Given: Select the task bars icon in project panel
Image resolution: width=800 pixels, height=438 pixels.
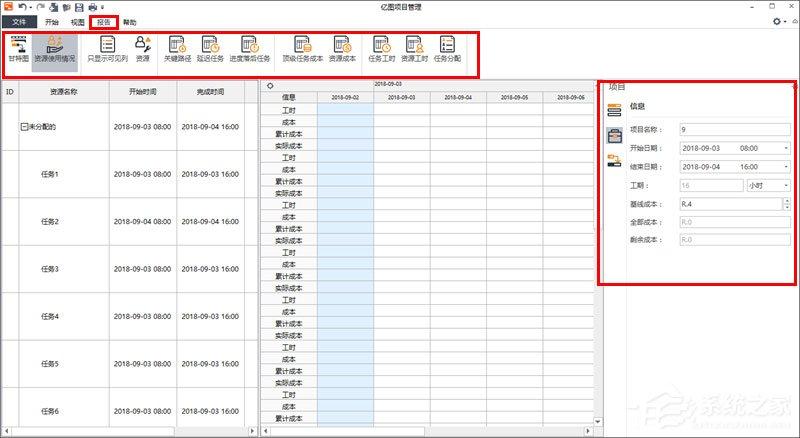Looking at the screenshot, I should 614,109.
